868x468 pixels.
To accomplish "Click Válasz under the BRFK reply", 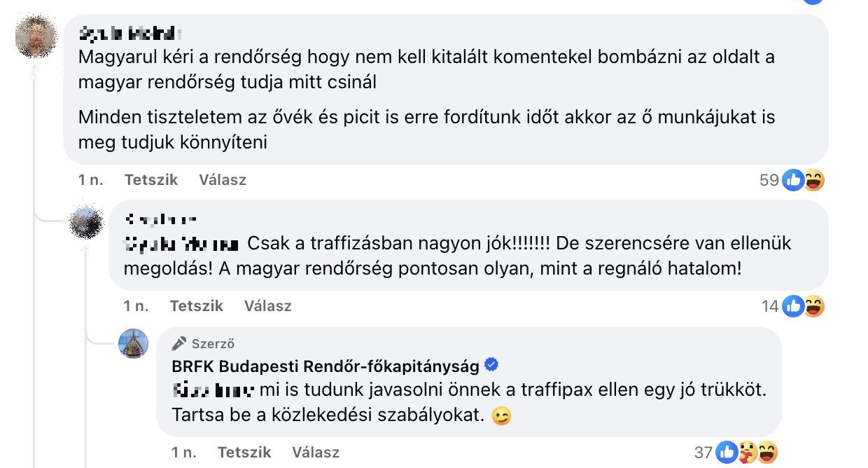I will 316,453.
